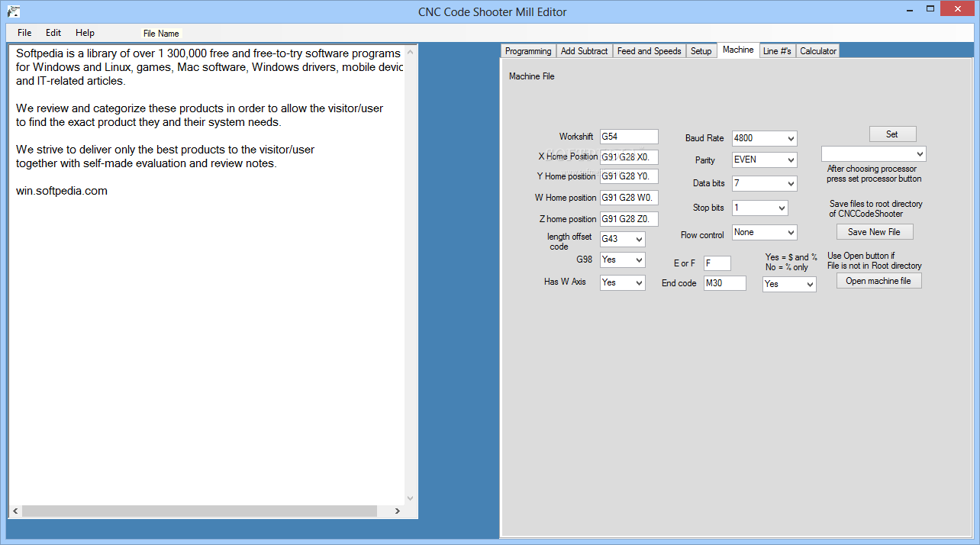Switch to the Line #'s tab
980x545 pixels.
tap(778, 51)
